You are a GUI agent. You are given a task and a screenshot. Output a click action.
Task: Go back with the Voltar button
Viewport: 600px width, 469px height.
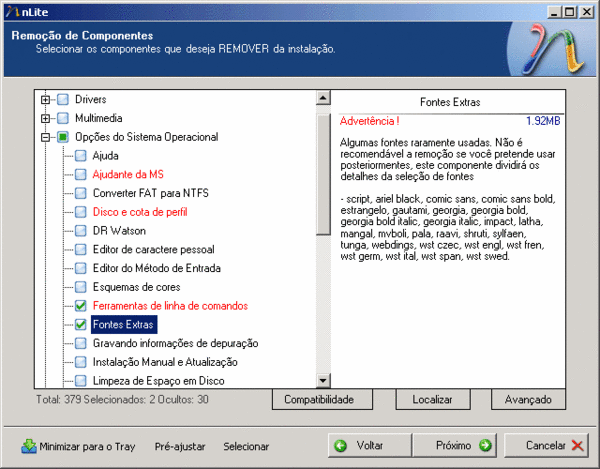pyautogui.click(x=370, y=445)
